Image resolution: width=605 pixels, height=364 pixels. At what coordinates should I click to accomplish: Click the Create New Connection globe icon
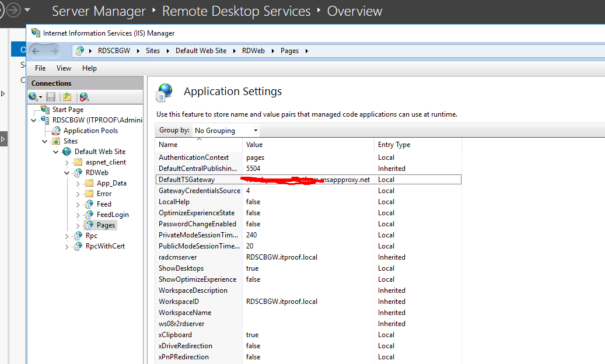coord(33,97)
